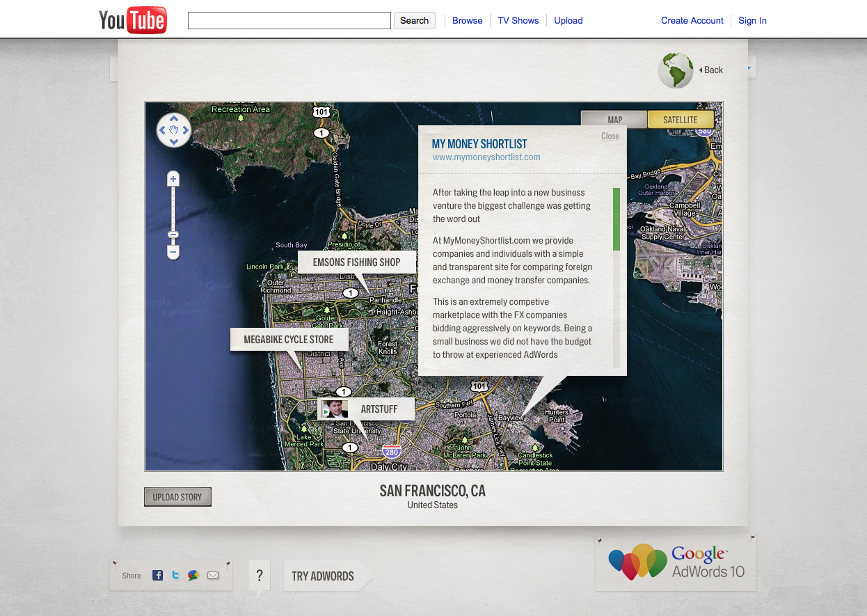Open the ARTSTUFF marker label

click(x=379, y=409)
